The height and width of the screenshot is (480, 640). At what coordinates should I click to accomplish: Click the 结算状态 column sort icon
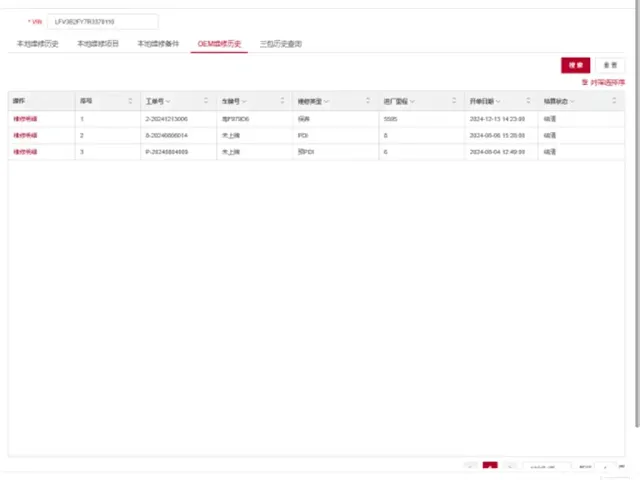click(614, 101)
